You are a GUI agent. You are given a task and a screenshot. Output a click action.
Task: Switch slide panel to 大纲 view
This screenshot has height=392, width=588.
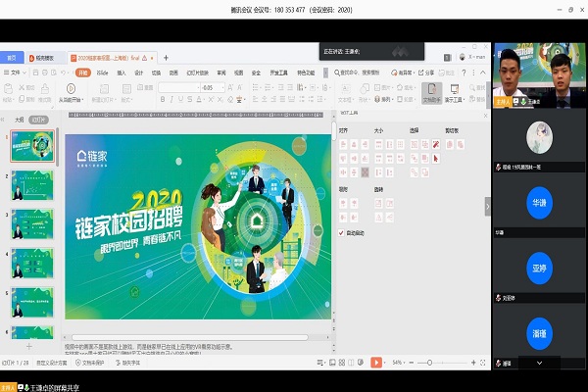[19, 120]
